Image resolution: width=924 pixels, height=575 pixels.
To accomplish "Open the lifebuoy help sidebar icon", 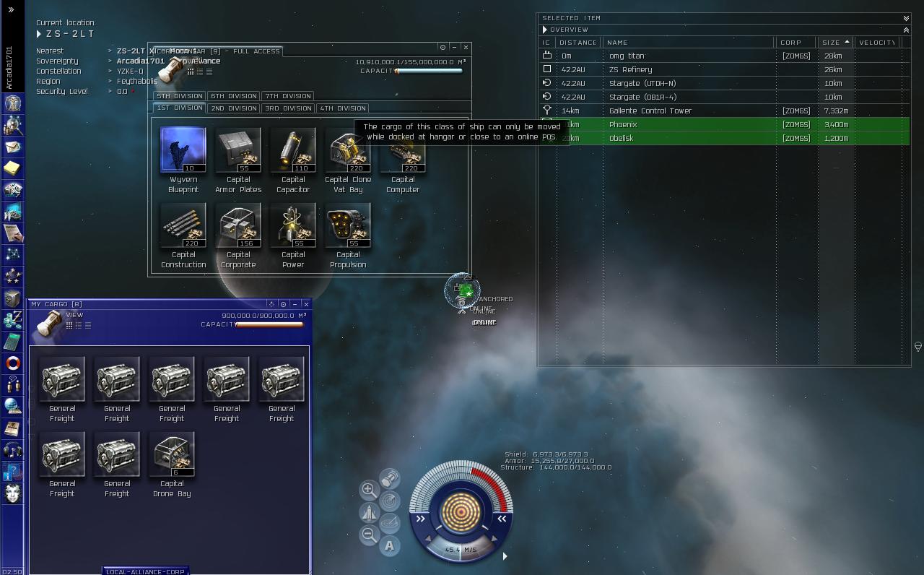I will 13,363.
